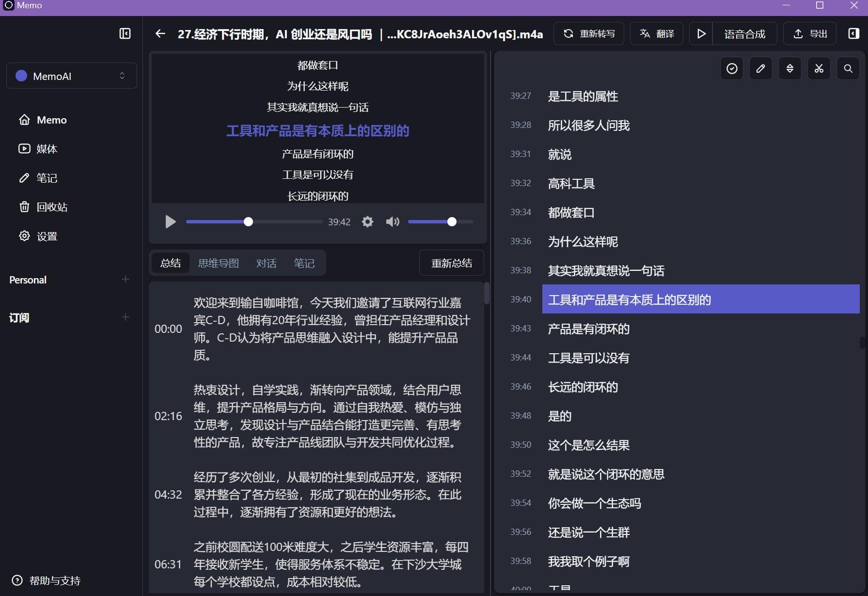Image resolution: width=868 pixels, height=596 pixels.
Task: Toggle the right panel layout icon
Action: tap(853, 33)
